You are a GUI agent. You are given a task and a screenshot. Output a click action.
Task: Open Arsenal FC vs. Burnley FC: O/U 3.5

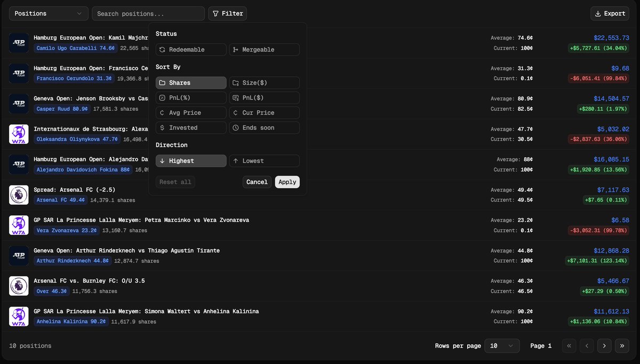point(89,281)
